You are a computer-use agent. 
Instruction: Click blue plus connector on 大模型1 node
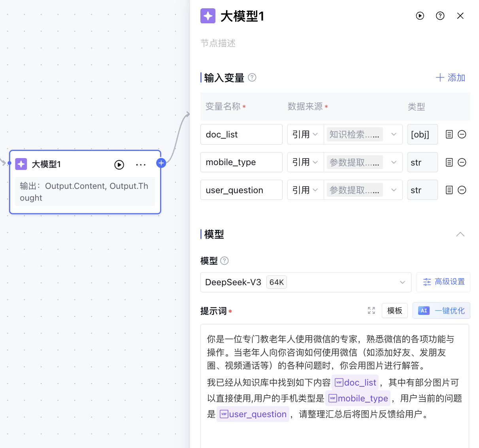point(161,163)
